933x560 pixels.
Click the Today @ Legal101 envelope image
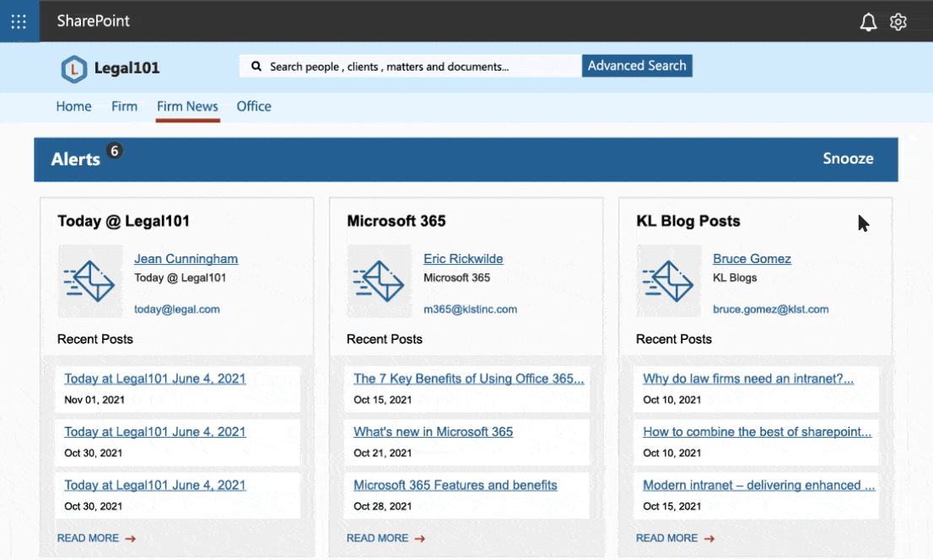coord(90,281)
